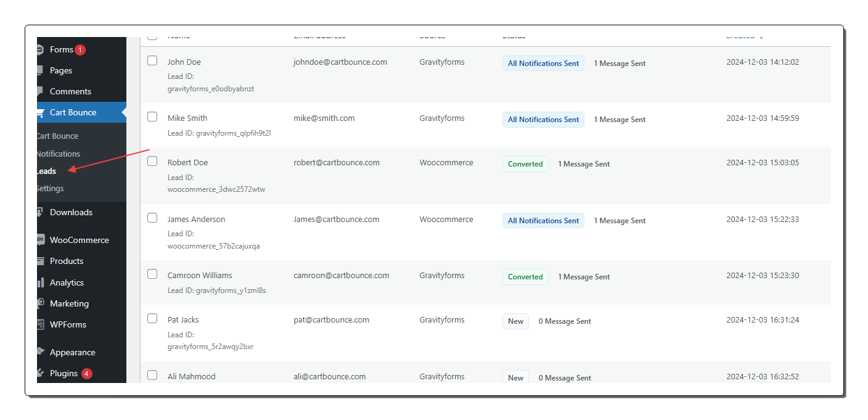Click the Analytics bar chart icon
The height and width of the screenshot is (420, 868).
[41, 282]
